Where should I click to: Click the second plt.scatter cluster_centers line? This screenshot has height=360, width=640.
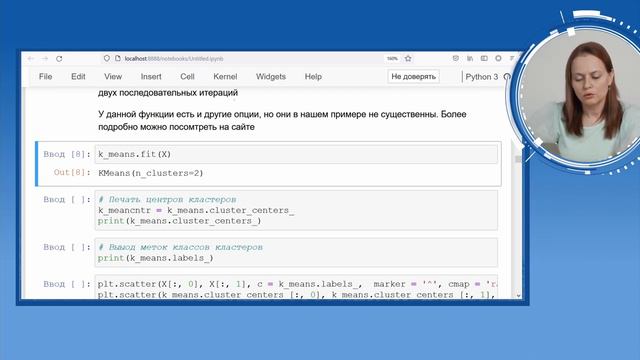click(x=296, y=295)
